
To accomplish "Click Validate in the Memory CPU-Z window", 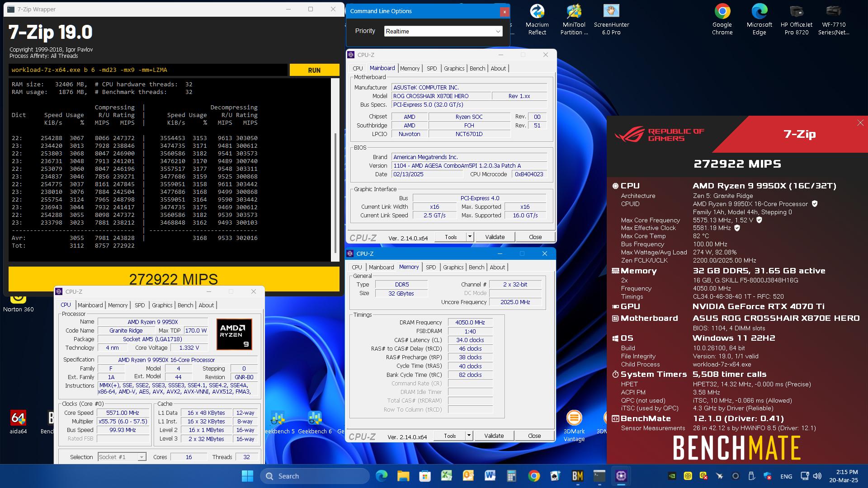I will (494, 436).
